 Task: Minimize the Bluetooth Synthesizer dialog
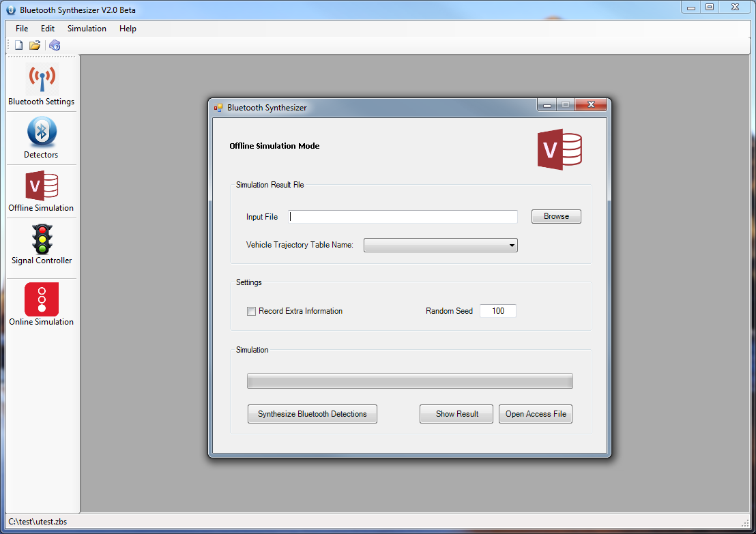[x=547, y=104]
